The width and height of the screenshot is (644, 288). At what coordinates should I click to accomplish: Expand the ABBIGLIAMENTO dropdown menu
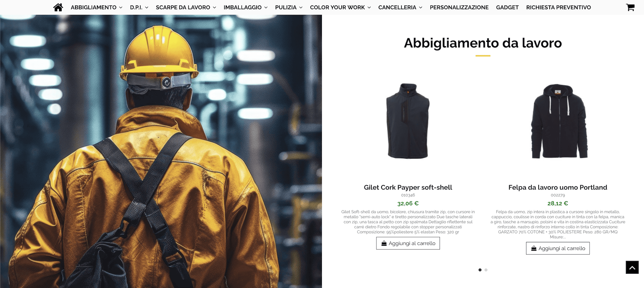[x=97, y=7]
